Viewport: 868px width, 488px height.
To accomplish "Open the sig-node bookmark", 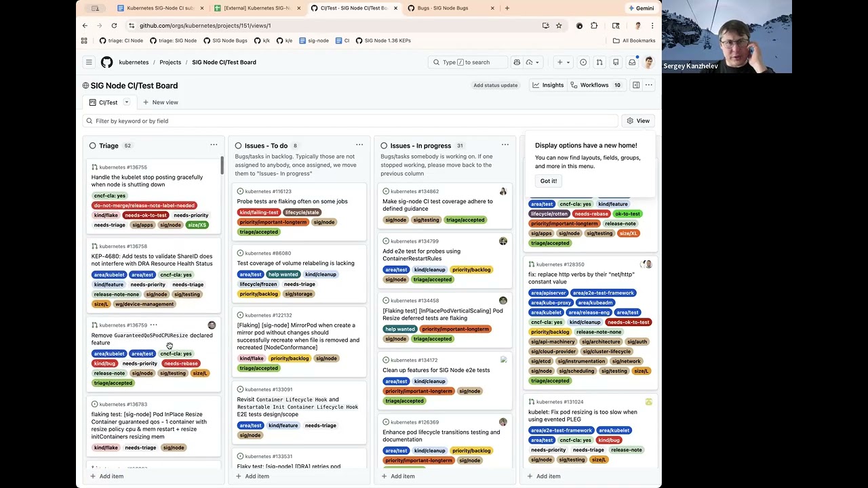I will [314, 41].
